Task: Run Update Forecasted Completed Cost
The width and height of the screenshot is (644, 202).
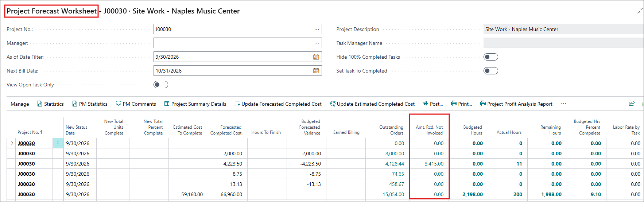Action: point(278,104)
